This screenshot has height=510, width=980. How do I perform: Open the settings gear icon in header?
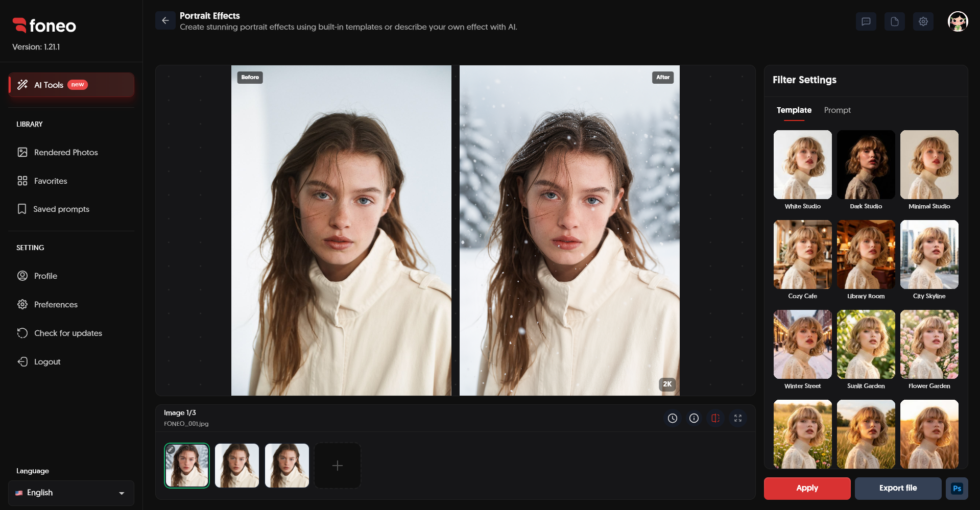coord(923,21)
